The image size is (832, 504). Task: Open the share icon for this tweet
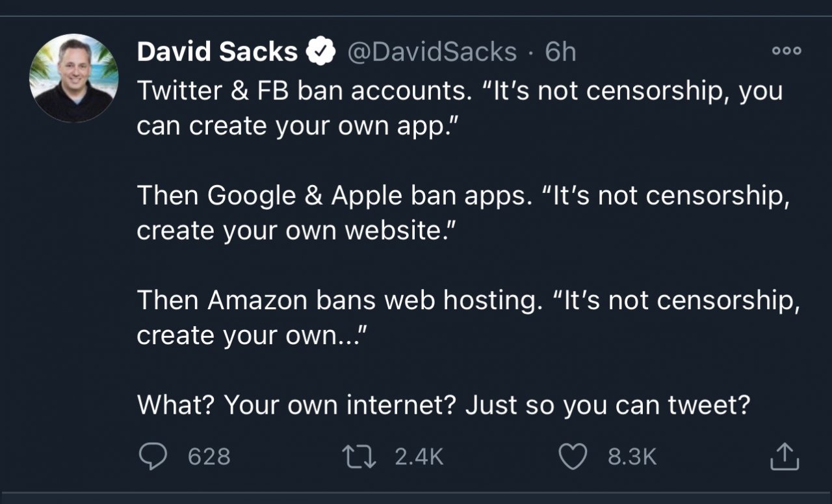click(x=783, y=456)
